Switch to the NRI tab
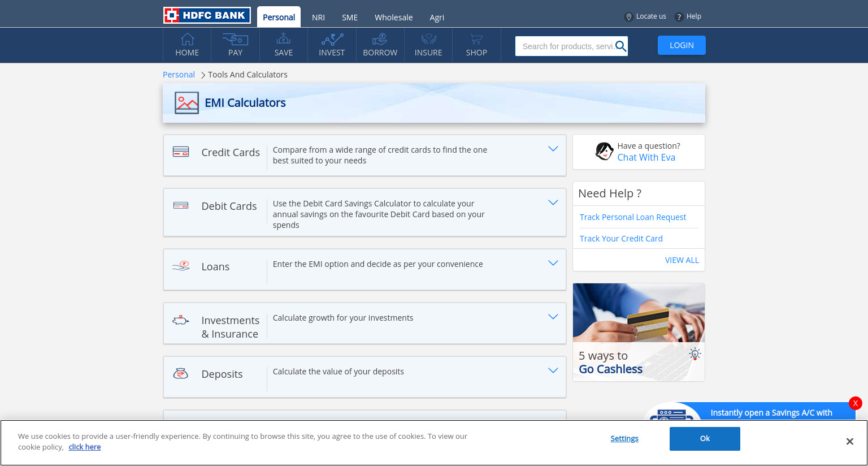 click(318, 18)
